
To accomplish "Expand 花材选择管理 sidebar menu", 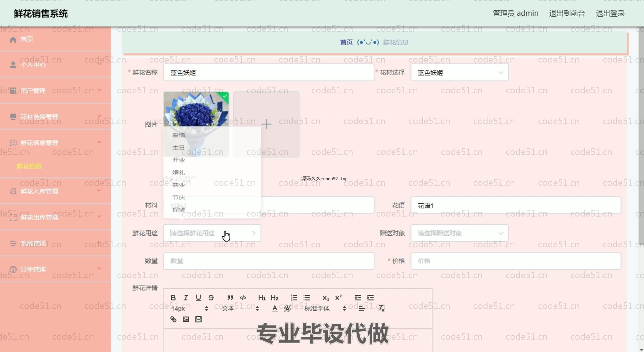I will (55, 117).
